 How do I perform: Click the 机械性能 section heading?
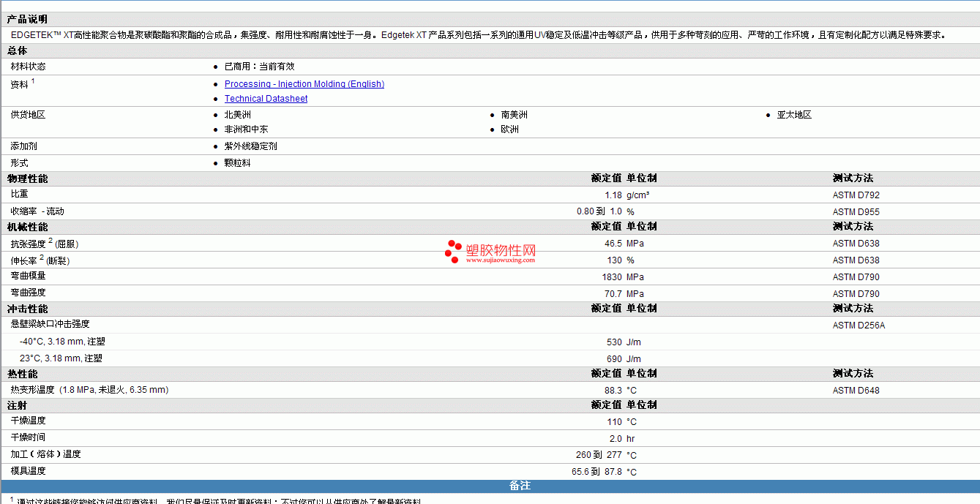click(x=27, y=227)
